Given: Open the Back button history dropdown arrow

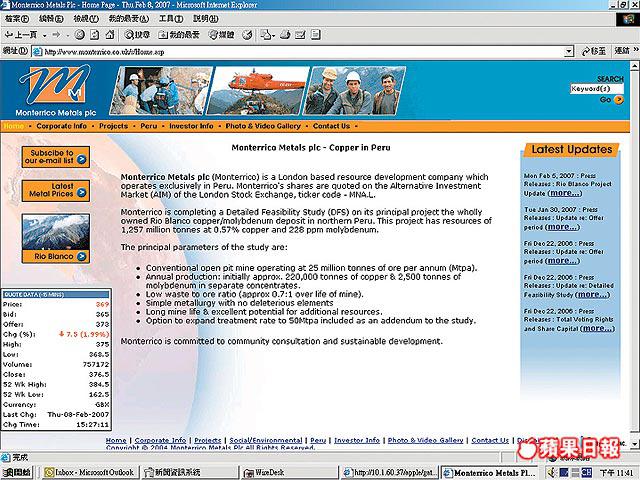Looking at the screenshot, I should pyautogui.click(x=44, y=36).
